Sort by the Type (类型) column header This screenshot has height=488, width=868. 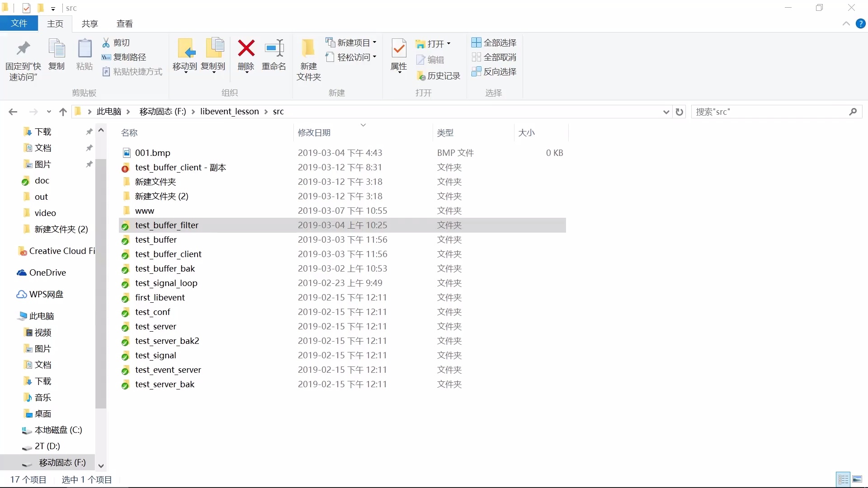point(445,132)
